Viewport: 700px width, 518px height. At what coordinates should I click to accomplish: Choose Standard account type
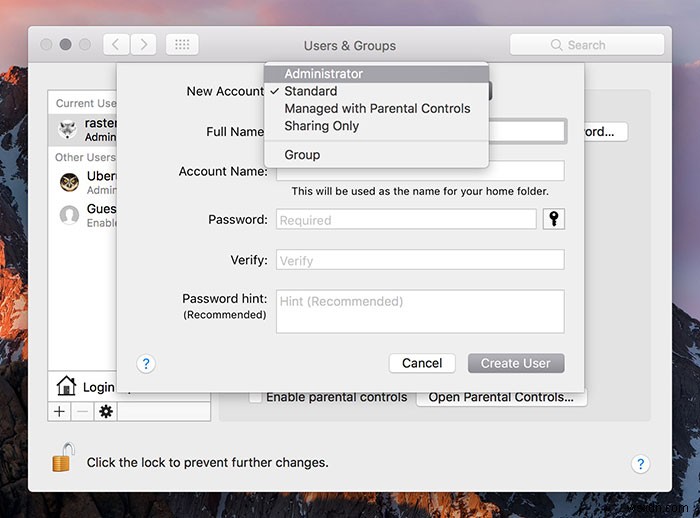pyautogui.click(x=376, y=91)
